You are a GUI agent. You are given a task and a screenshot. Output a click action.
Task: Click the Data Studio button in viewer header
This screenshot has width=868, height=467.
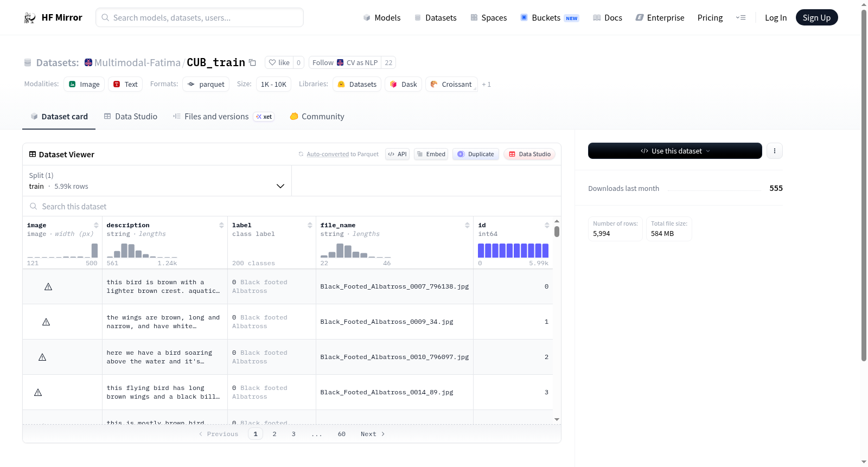tap(529, 154)
